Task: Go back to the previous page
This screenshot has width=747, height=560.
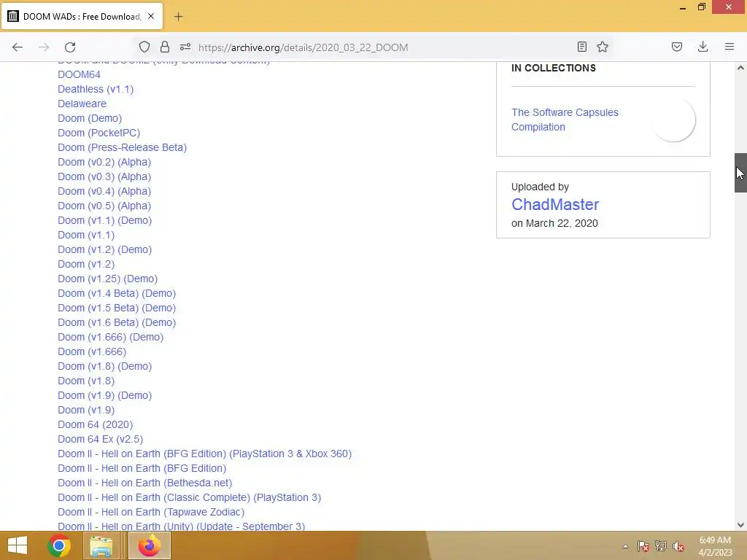Action: tap(18, 47)
